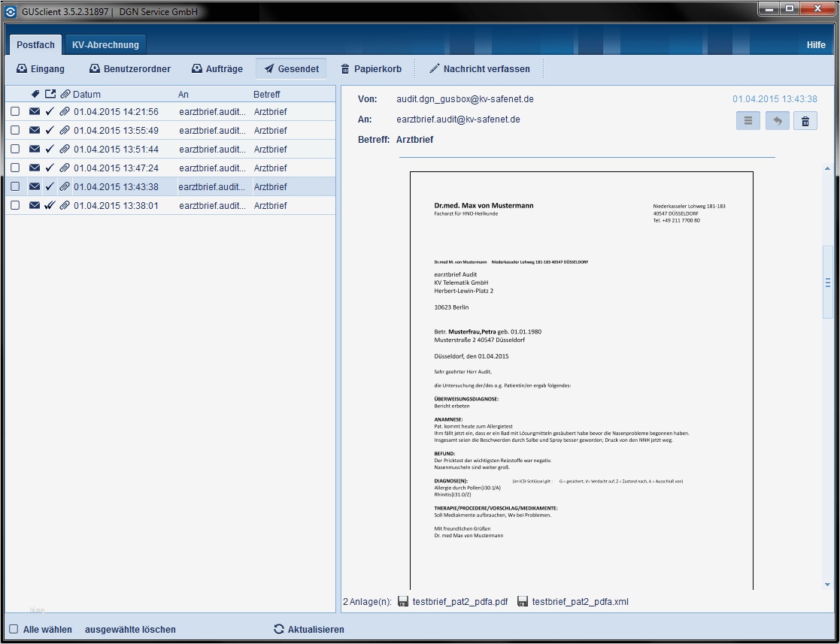The height and width of the screenshot is (644, 840).
Task: Click the envelope icon of message 13:38:01
Action: (35, 205)
